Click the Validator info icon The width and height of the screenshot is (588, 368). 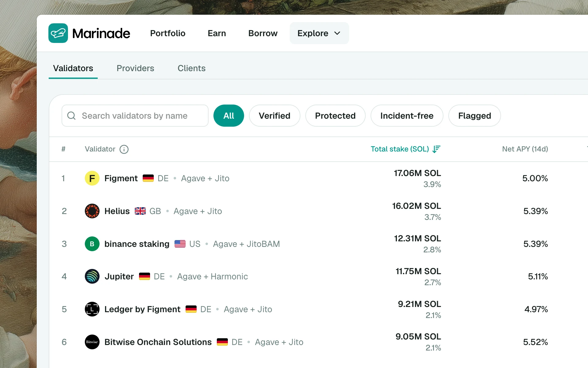pyautogui.click(x=124, y=149)
